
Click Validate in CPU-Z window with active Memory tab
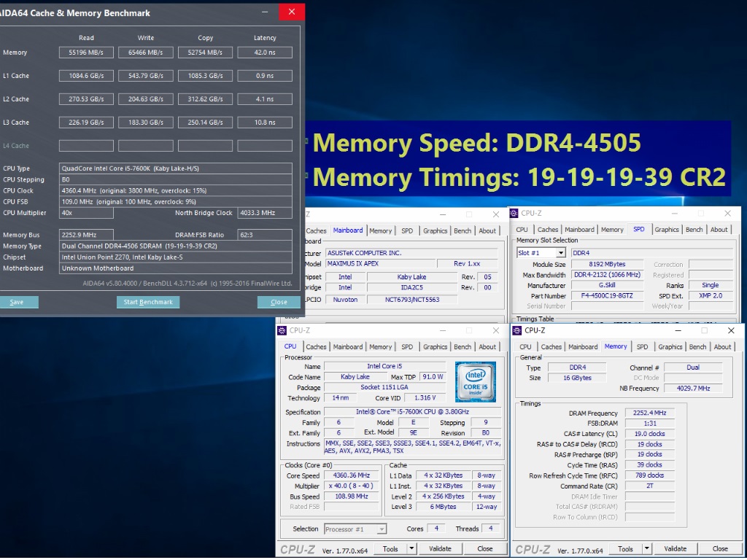675,548
